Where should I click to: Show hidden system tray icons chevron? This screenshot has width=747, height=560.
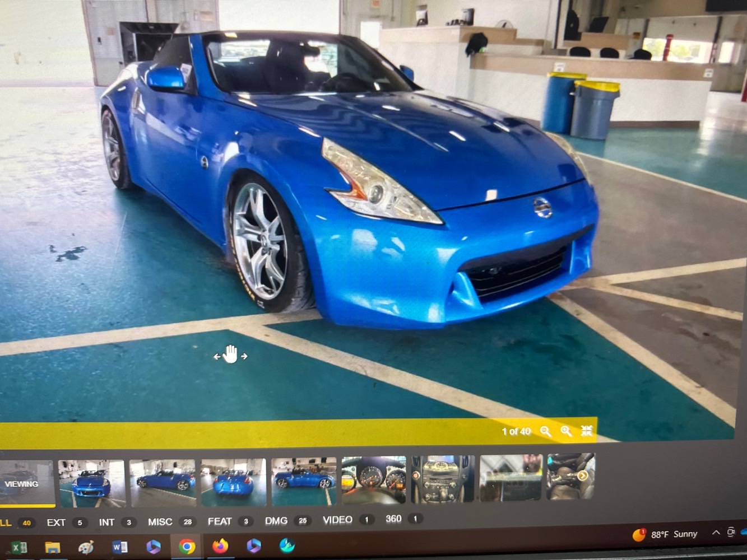(716, 532)
